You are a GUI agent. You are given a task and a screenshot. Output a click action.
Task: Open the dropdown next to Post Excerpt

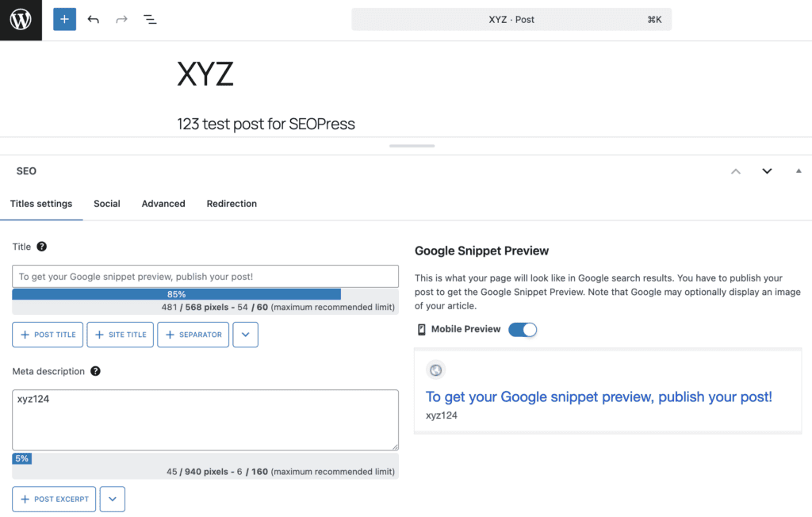(x=113, y=499)
